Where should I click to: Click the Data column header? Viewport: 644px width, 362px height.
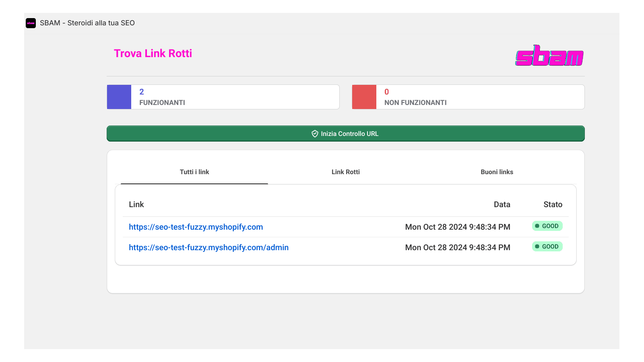click(x=502, y=204)
